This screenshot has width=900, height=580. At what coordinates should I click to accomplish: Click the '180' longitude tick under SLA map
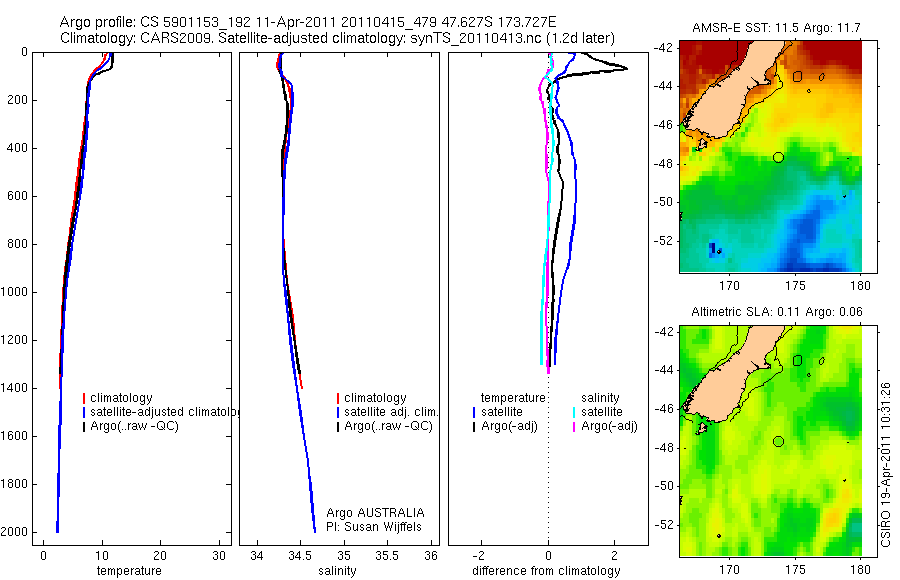coord(860,570)
